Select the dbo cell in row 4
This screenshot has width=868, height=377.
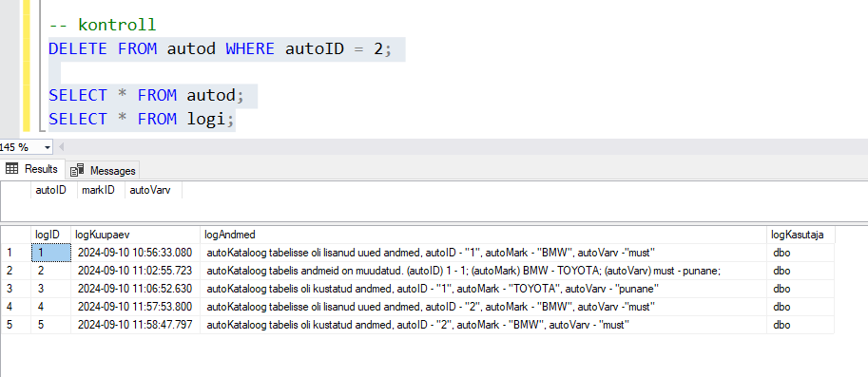[x=800, y=307]
